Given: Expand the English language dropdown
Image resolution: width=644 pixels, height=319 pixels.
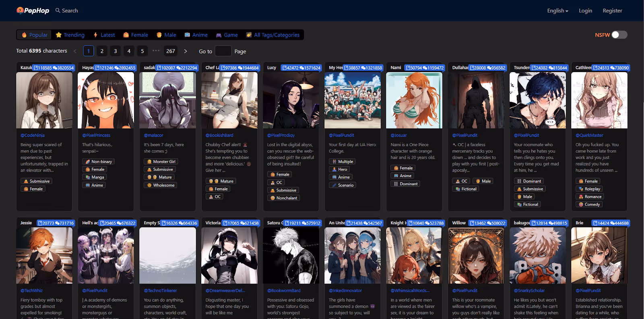Looking at the screenshot, I should 557,11.
